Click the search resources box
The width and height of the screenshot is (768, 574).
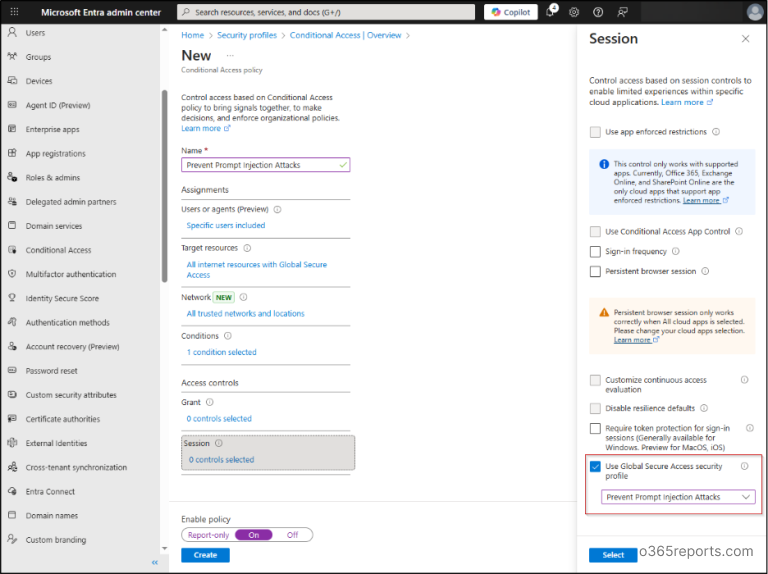click(326, 12)
